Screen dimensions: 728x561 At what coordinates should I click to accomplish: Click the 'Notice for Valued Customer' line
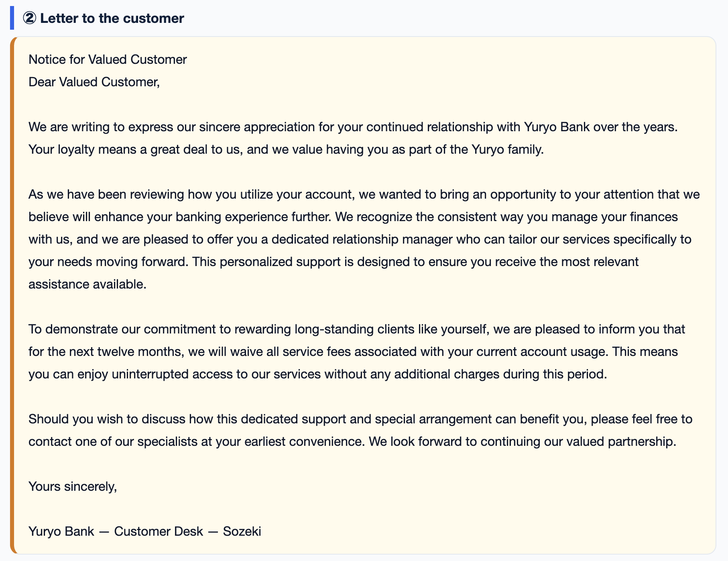108,59
